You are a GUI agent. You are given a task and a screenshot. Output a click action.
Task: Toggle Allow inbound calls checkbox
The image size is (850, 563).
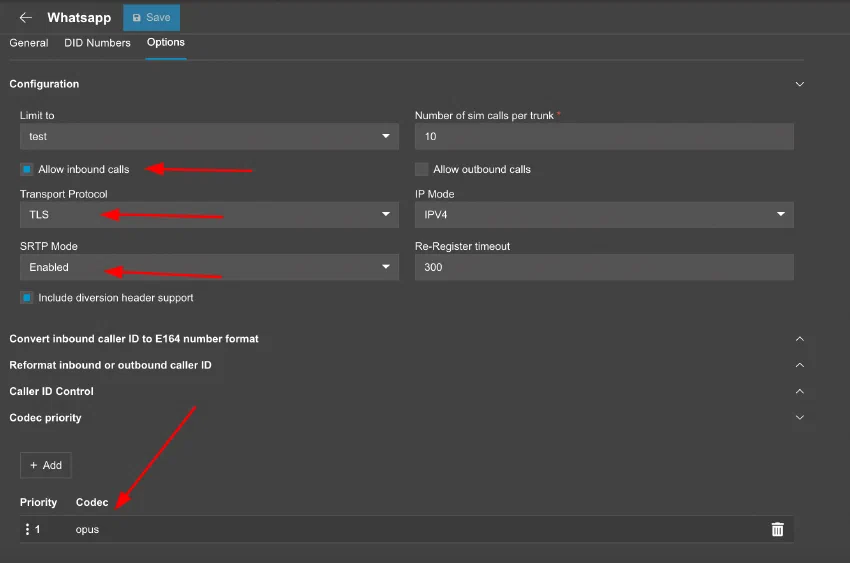27,169
